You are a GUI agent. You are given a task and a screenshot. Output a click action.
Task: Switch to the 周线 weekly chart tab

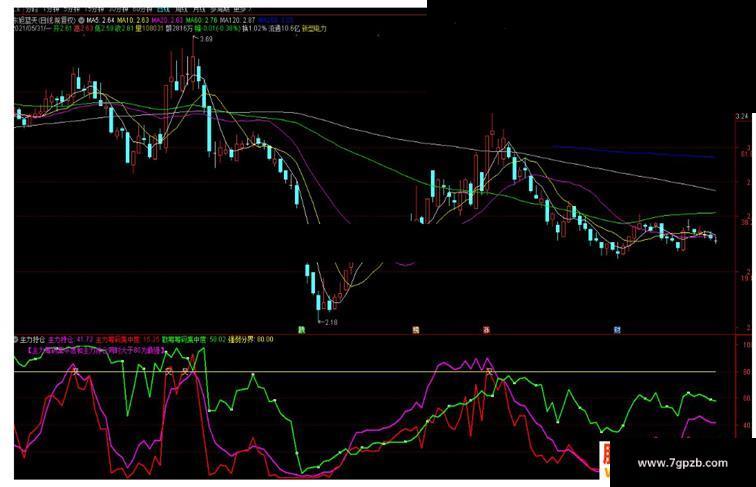pyautogui.click(x=181, y=10)
